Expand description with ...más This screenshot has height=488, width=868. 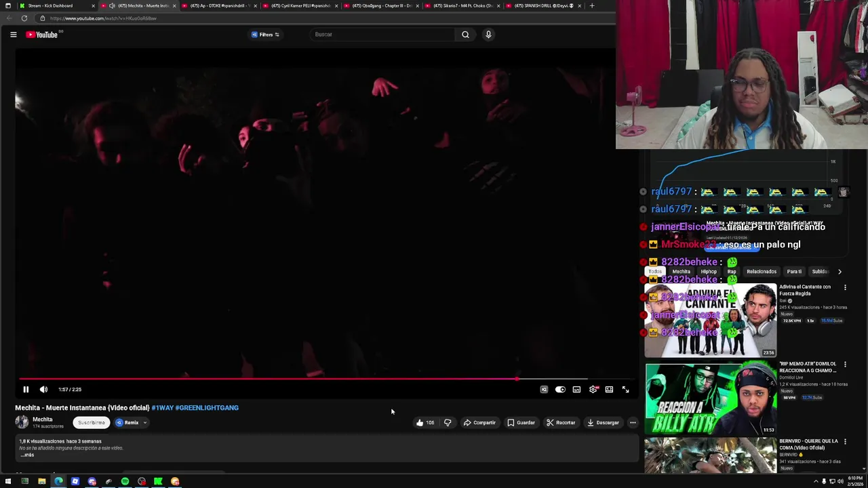coord(26,455)
